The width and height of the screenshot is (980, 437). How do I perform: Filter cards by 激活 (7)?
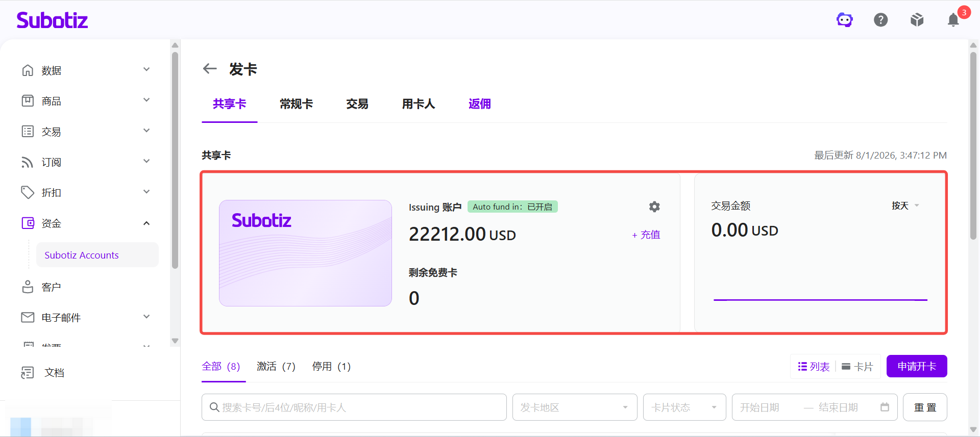pos(276,367)
